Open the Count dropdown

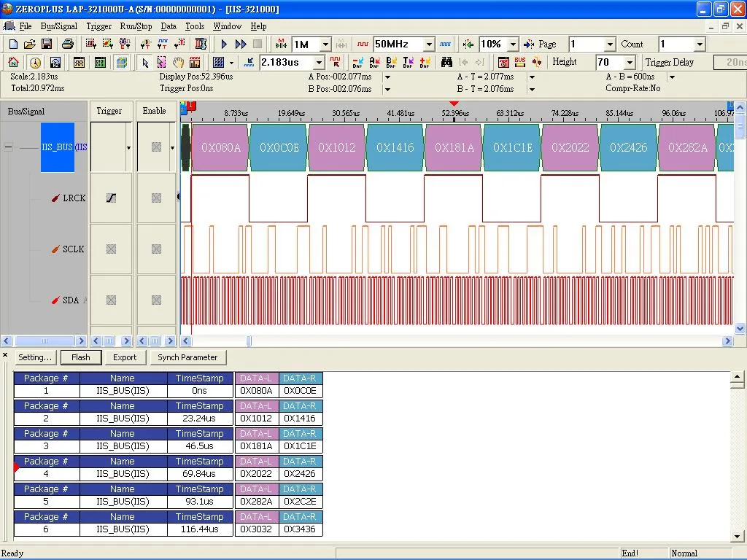700,44
